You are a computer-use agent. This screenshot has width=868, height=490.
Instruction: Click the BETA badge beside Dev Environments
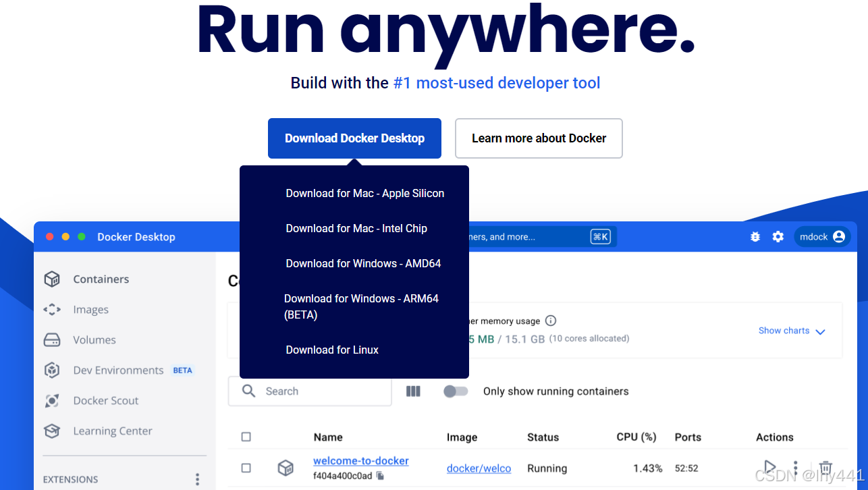coord(182,371)
